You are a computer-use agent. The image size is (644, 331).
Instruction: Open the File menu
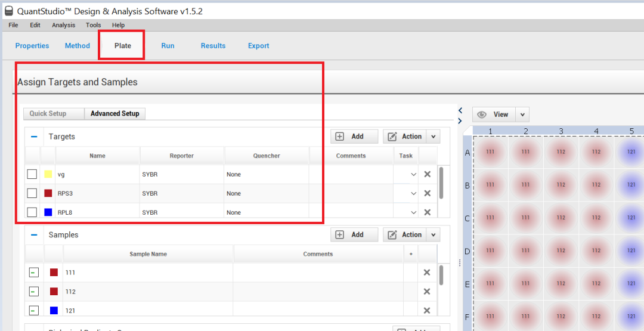coord(13,25)
